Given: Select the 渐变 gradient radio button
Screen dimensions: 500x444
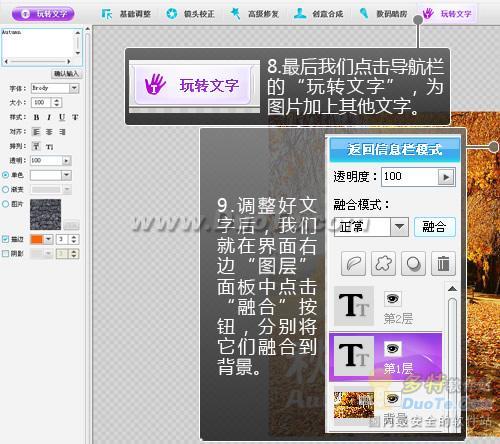Looking at the screenshot, I should [5, 189].
